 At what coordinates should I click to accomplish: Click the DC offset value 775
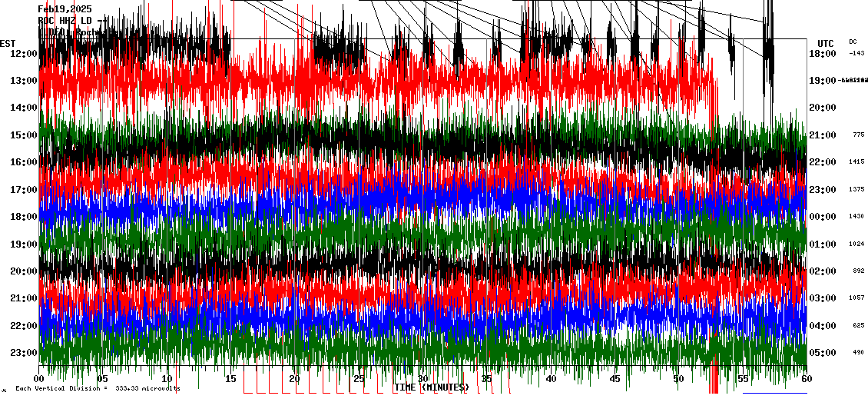(858, 135)
